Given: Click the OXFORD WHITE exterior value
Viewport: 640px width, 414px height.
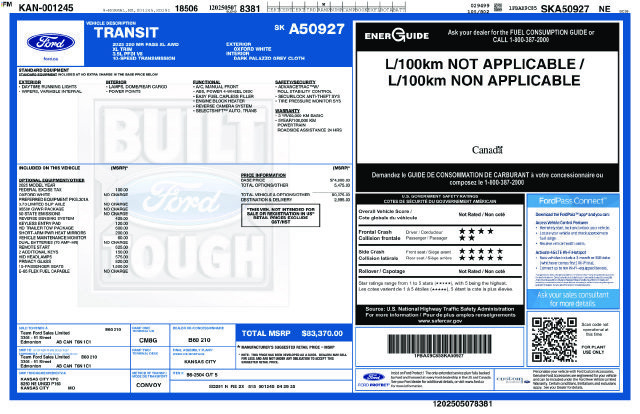Looking at the screenshot, I should point(252,49).
